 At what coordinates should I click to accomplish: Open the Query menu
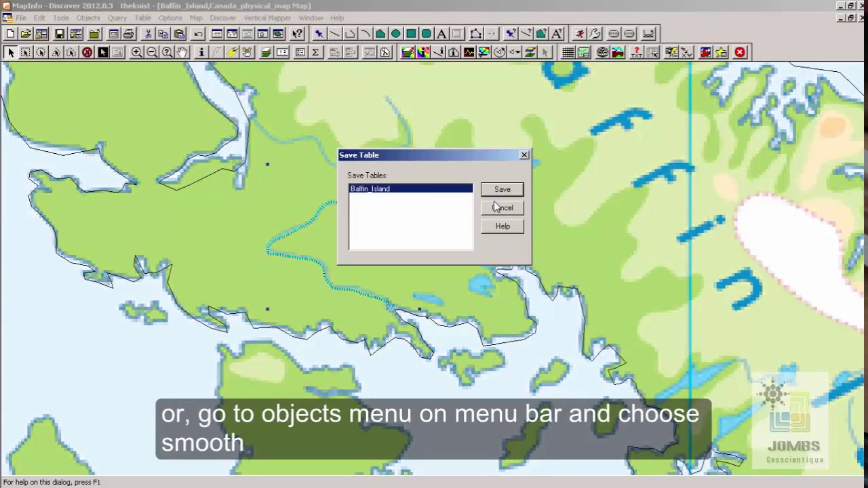[x=117, y=18]
